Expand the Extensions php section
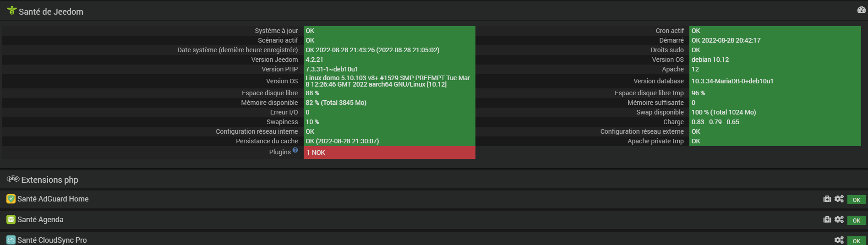Image resolution: width=868 pixels, height=245 pixels. click(49, 180)
